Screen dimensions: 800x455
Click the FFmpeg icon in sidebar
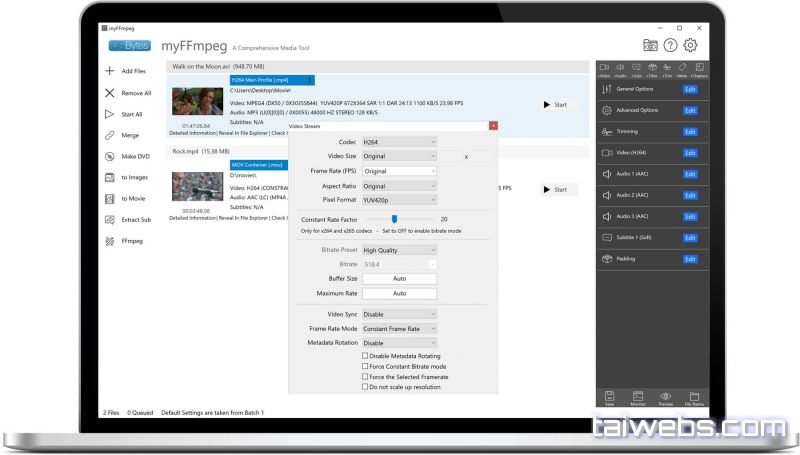[x=109, y=241]
